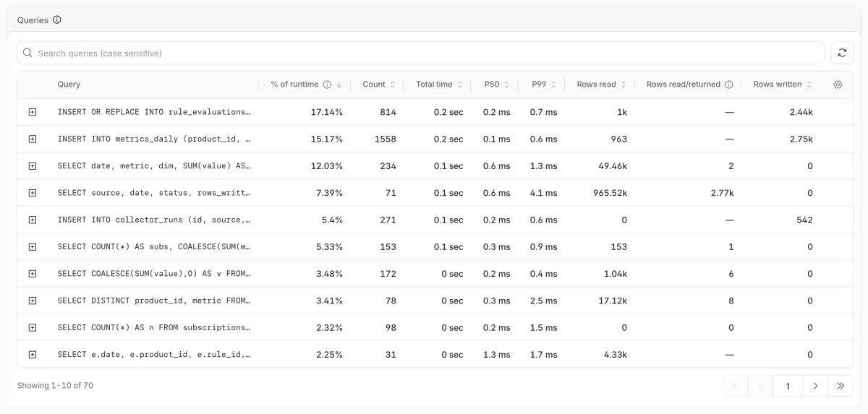The width and height of the screenshot is (868, 414).
Task: Click the P50 value 1.3 ms
Action: pos(496,355)
